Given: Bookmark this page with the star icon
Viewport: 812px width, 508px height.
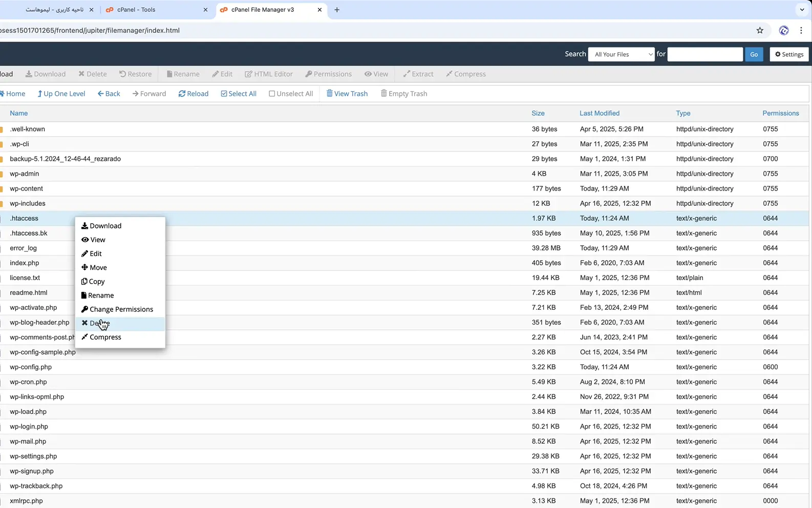Looking at the screenshot, I should (760, 31).
